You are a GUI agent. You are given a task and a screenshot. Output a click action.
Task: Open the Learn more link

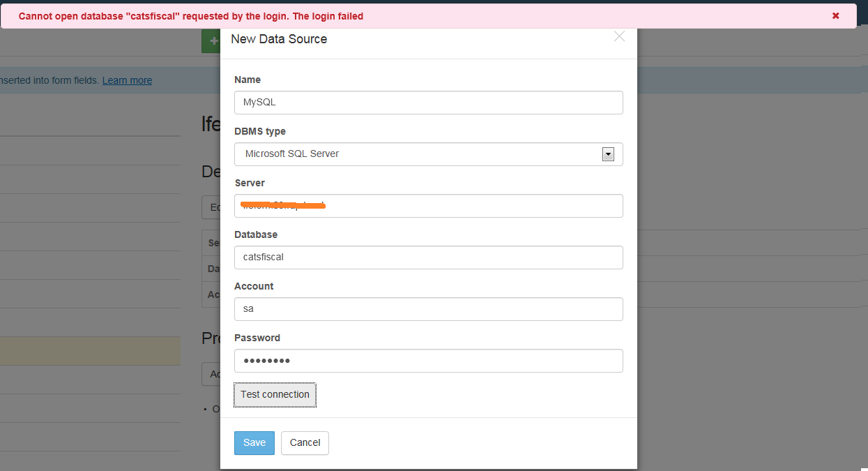tap(127, 80)
